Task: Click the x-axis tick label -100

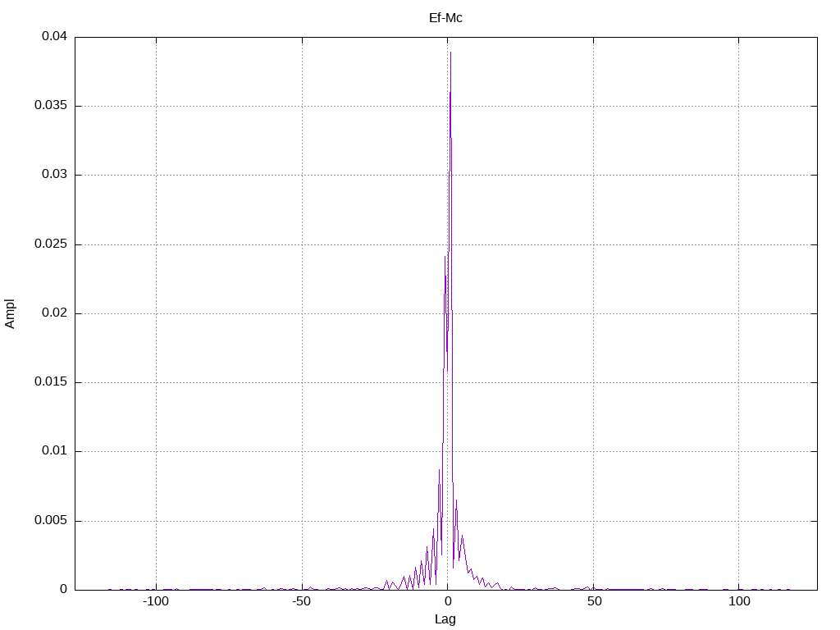Action: click(156, 601)
